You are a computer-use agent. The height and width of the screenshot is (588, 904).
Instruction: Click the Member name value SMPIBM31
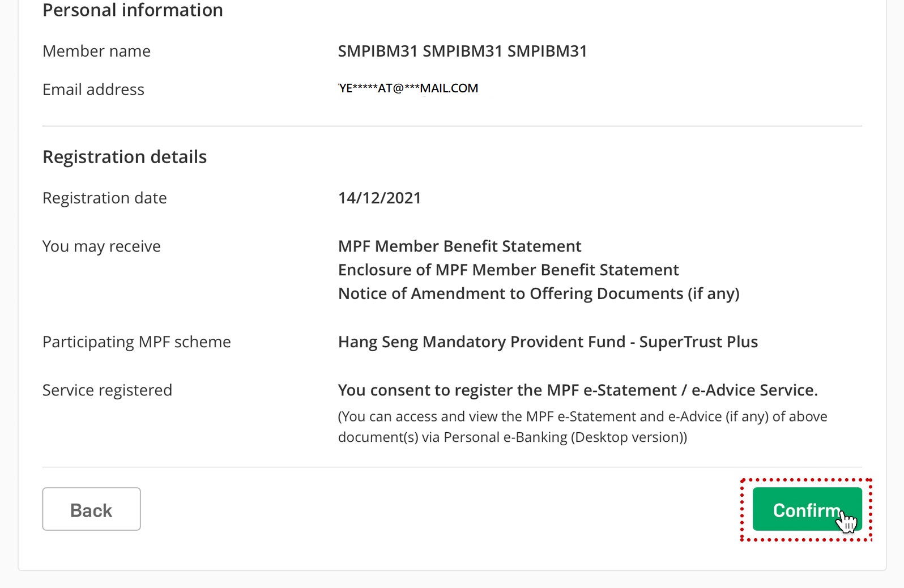click(462, 51)
